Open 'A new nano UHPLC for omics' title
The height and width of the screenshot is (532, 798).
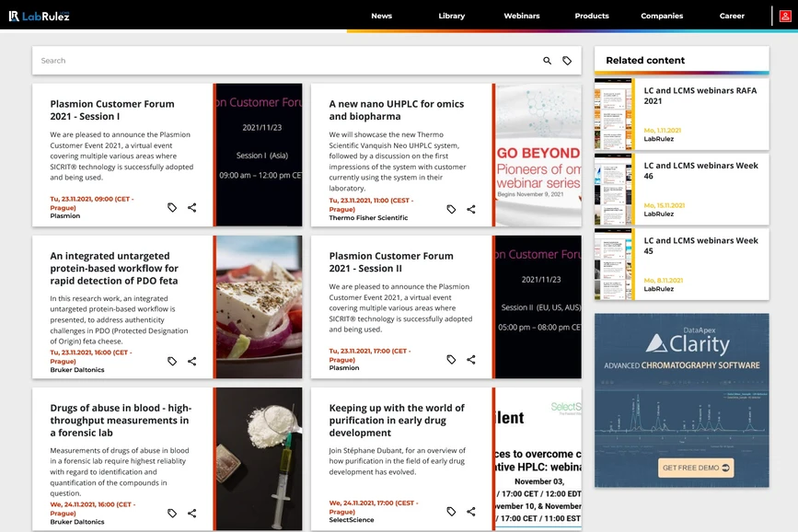[x=397, y=110]
